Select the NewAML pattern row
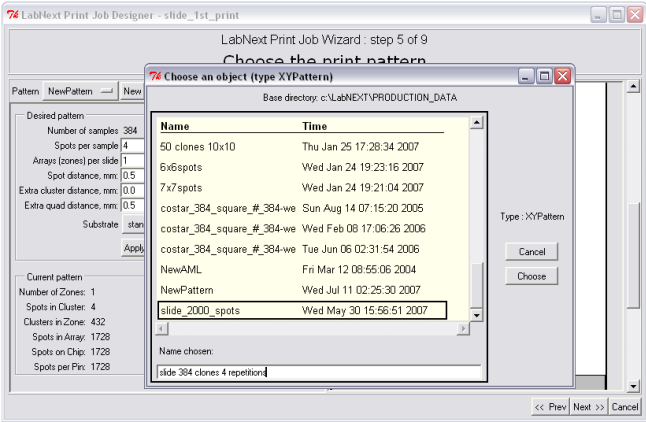The width and height of the screenshot is (646, 422). pos(302,270)
